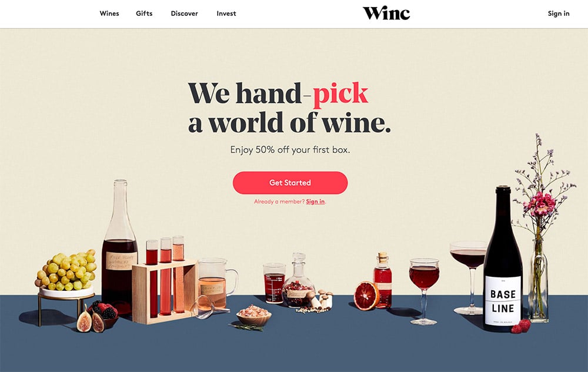
Task: Click the 'Enjoy 50% off your first box' text
Action: pyautogui.click(x=290, y=150)
